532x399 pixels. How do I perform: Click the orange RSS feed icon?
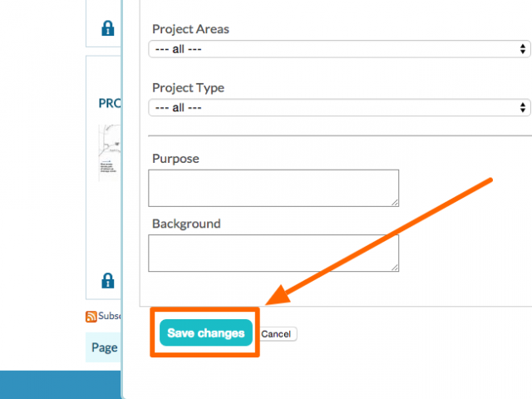coord(91,317)
